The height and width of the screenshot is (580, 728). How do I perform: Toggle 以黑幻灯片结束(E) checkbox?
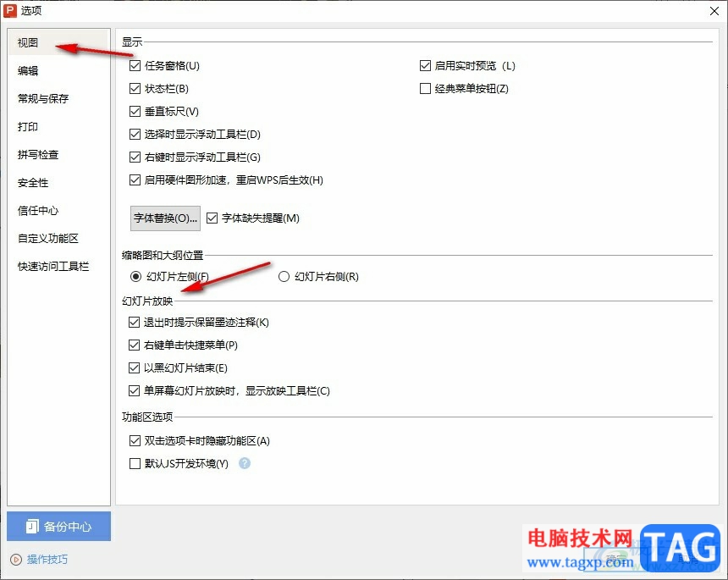coord(134,367)
